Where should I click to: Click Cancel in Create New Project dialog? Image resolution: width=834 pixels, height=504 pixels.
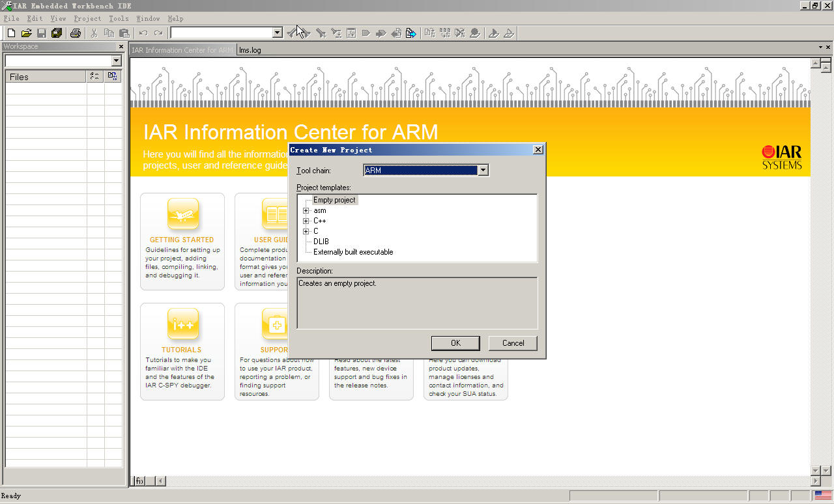tap(513, 343)
